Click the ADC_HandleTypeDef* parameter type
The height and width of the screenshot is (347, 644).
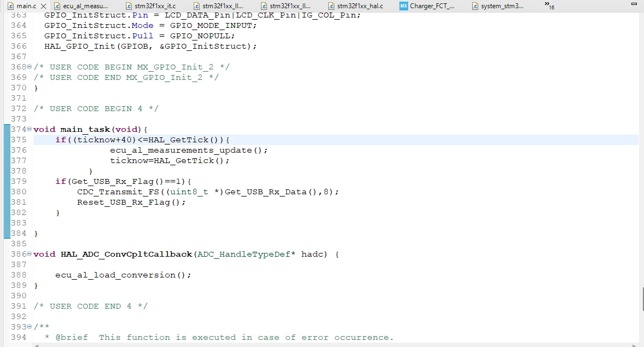(246, 254)
